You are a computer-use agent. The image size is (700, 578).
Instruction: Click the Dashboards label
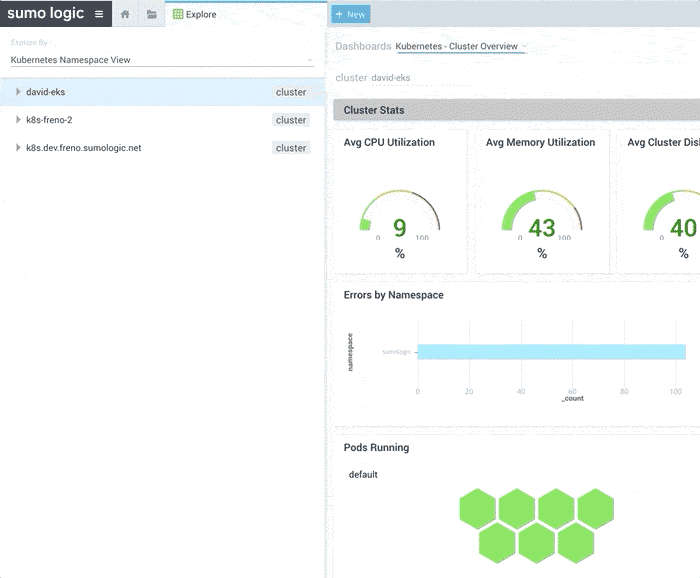363,46
